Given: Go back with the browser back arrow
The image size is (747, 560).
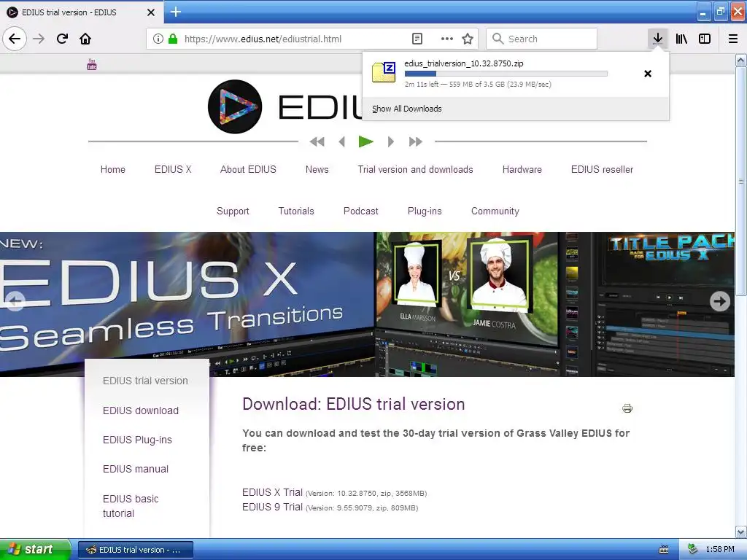Looking at the screenshot, I should point(15,39).
